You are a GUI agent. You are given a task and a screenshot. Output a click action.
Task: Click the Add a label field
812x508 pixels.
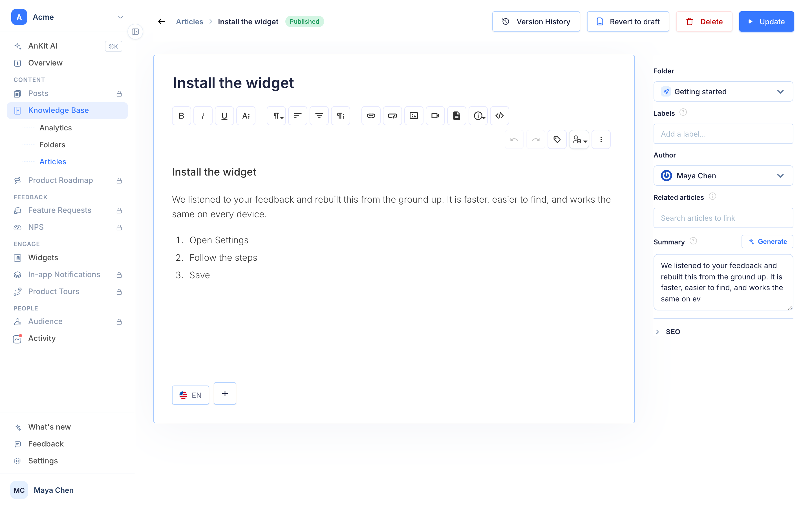coord(723,134)
